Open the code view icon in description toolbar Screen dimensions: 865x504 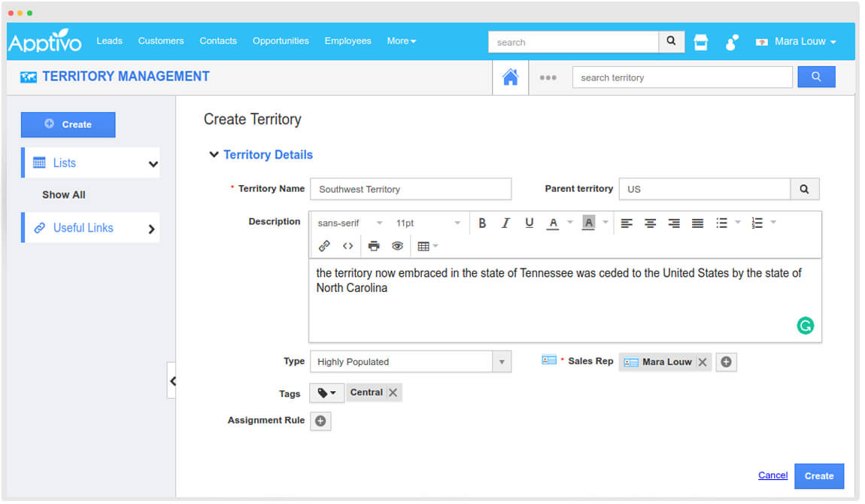[348, 245]
